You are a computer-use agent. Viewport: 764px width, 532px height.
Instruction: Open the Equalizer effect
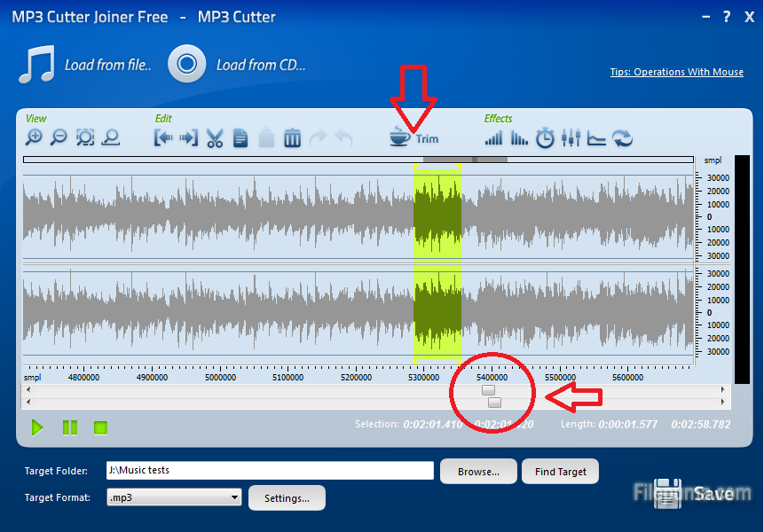[x=571, y=138]
